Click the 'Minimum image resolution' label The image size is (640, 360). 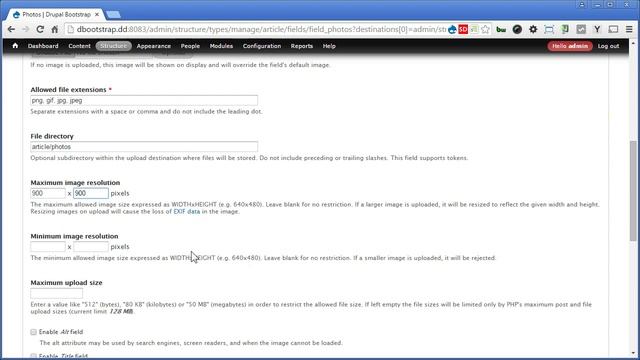tap(74, 236)
